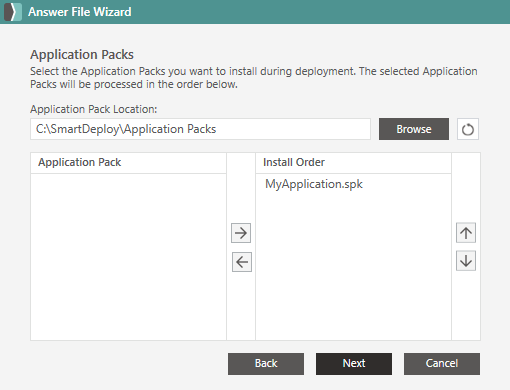Viewport: 510px width, 390px height.
Task: Cancel the Answer File Wizard
Action: [x=442, y=364]
